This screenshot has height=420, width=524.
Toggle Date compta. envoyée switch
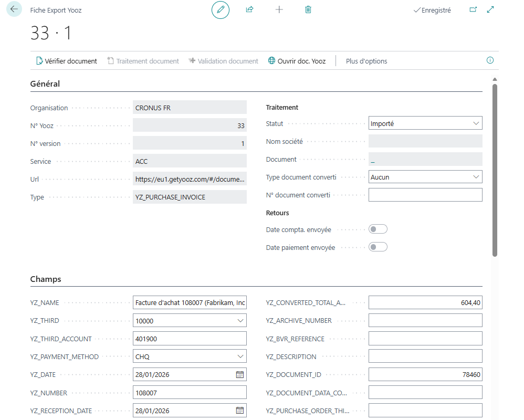378,229
